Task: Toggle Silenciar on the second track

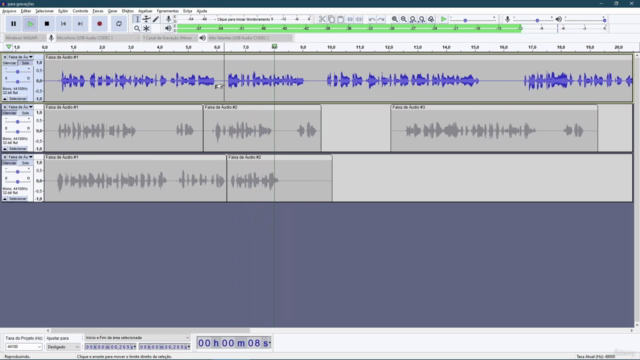Action: 10,113
